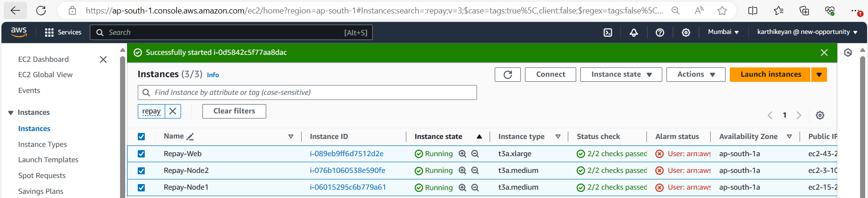Go to AWS console home logo
The width and height of the screenshot is (868, 198).
tap(19, 32)
